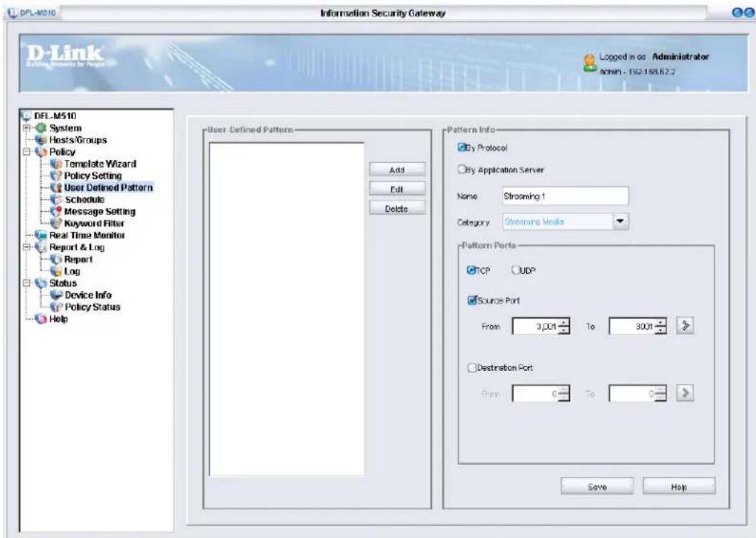Choose the UDP radio button
Screen dimensions: 756x538
(x=515, y=270)
